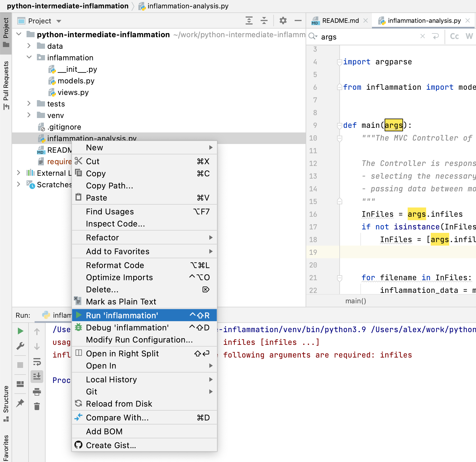Switch to the README.md editor tab
Image resolution: width=476 pixels, height=462 pixels.
340,20
